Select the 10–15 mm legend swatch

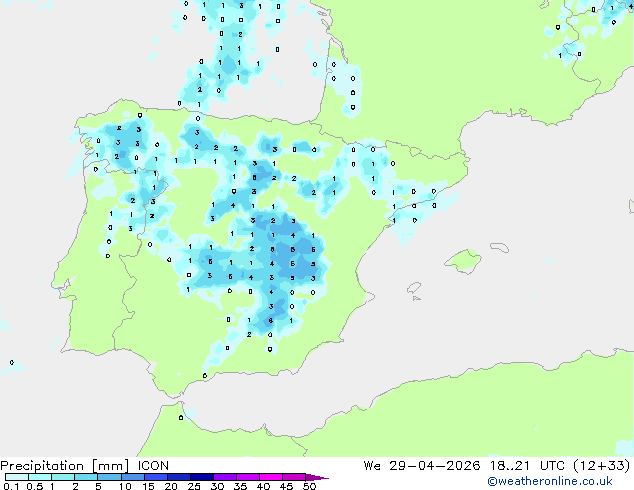point(132,477)
